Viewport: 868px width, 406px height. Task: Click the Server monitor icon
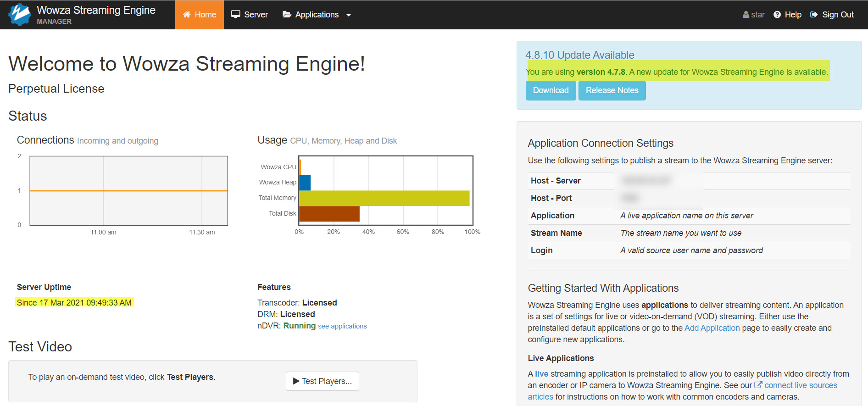[236, 15]
